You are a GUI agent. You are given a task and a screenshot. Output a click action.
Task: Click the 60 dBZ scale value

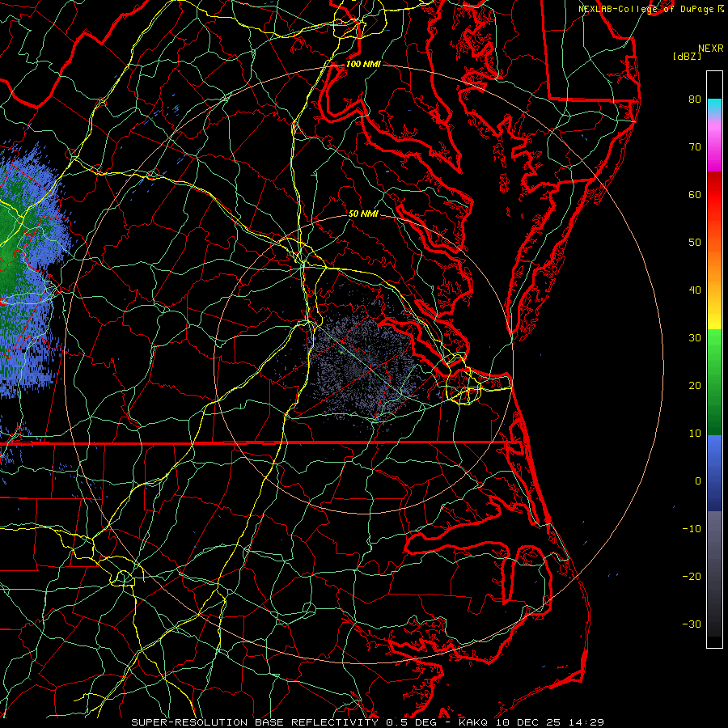pos(695,194)
